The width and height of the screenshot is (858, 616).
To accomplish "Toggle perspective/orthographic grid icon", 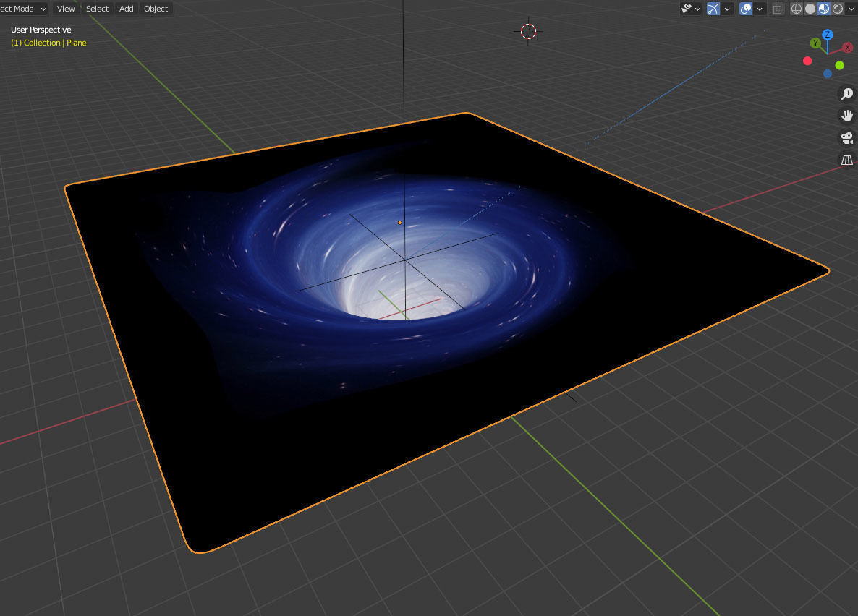I will [847, 160].
